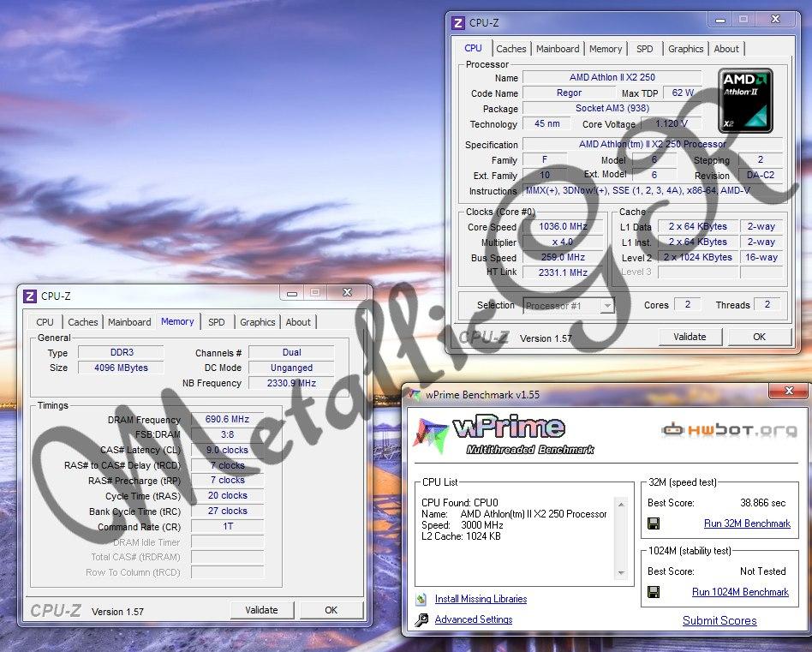
Task: Click the Level 2 cache value 2 x 1024 KBytes
Action: coord(697,257)
